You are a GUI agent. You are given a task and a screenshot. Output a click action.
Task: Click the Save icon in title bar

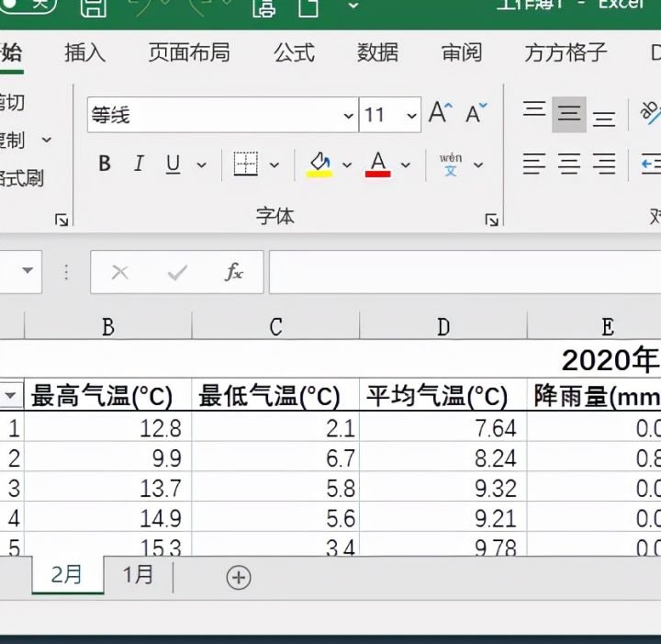point(93,6)
